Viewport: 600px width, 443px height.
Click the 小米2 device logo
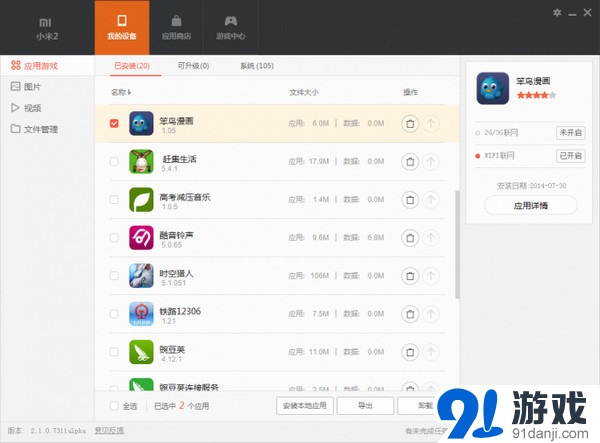(x=47, y=29)
